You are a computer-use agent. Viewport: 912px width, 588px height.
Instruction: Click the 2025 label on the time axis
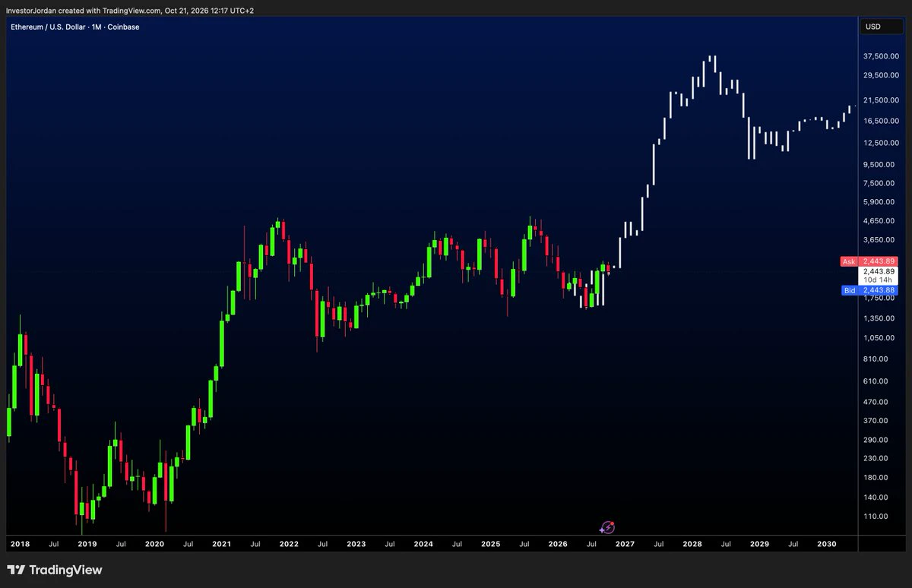(490, 545)
